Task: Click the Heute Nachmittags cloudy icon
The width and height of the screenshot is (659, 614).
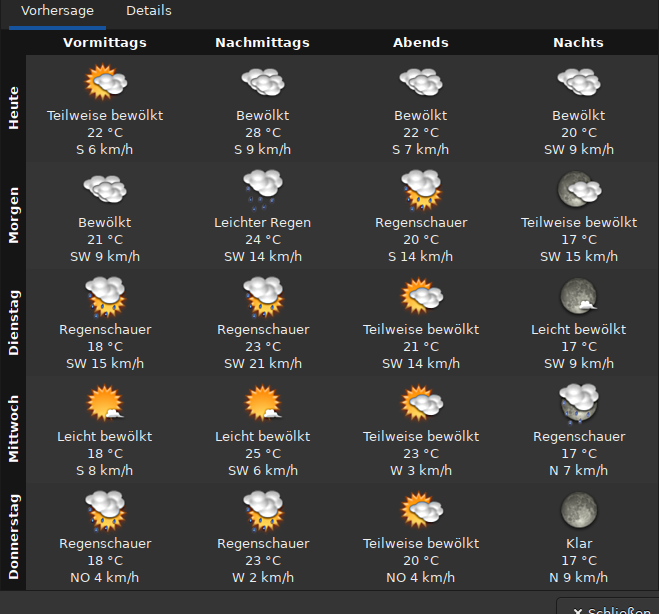Action: tap(263, 82)
